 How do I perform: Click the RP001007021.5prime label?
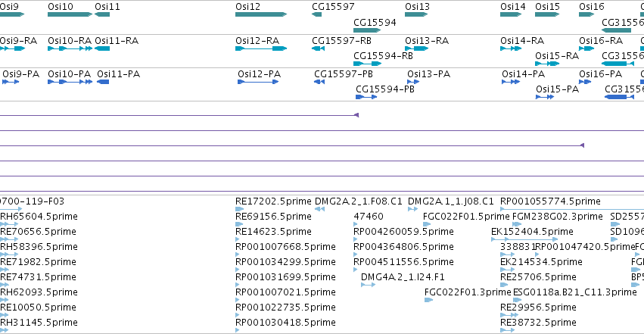[x=285, y=292]
